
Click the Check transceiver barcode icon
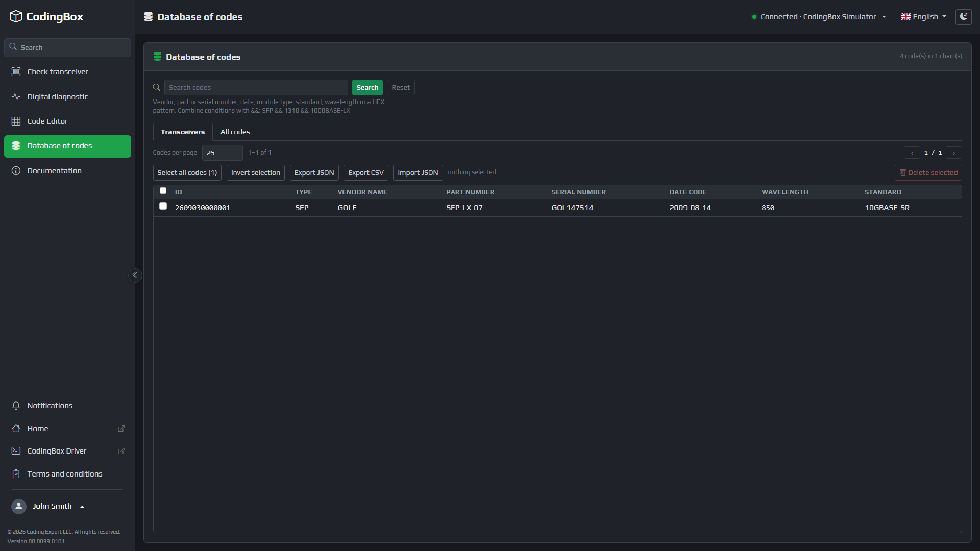(16, 72)
